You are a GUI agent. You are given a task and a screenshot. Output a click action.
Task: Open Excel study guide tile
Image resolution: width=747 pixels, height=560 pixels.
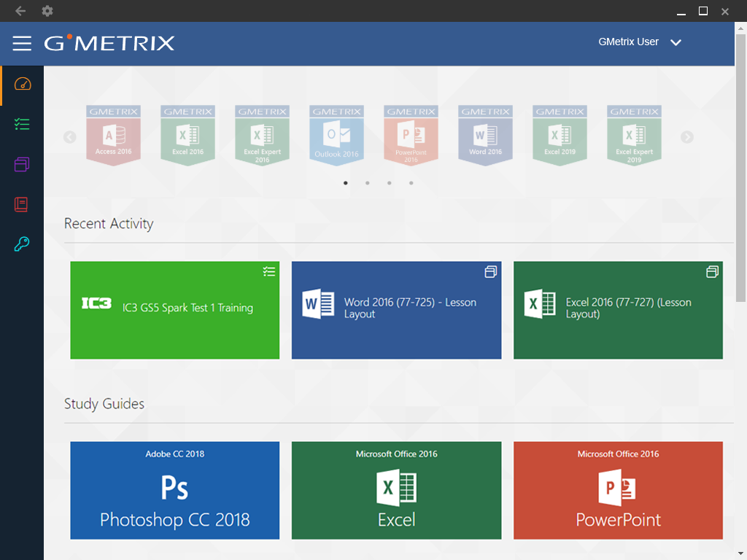396,491
